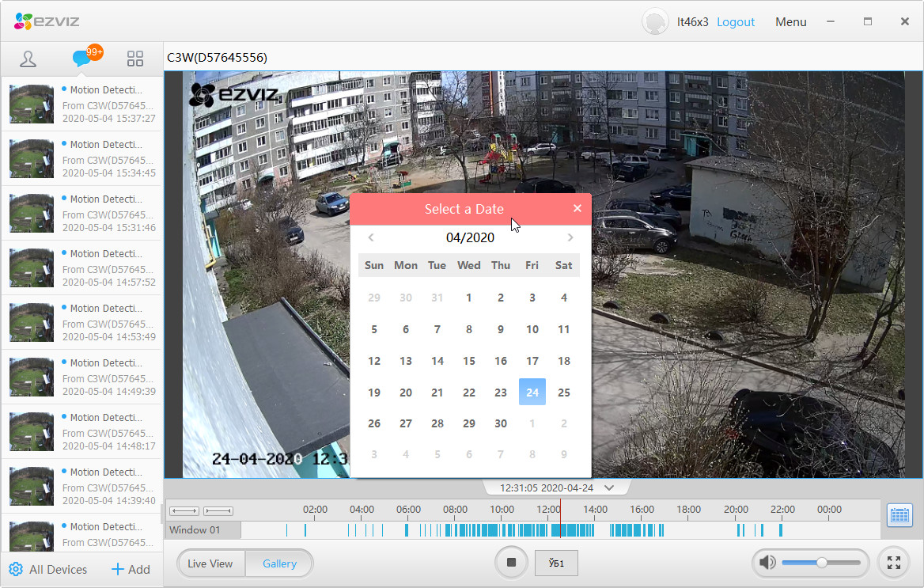This screenshot has width=924, height=588.
Task: Select April 15 in the calendar
Action: (469, 361)
